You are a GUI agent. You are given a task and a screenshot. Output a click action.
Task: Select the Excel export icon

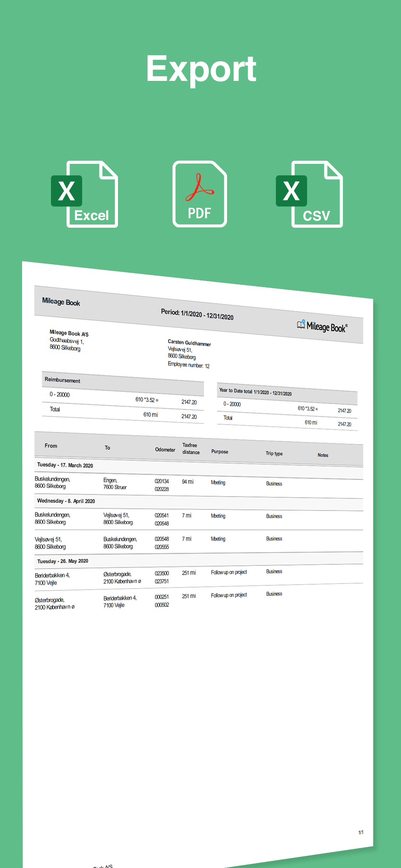pyautogui.click(x=84, y=194)
